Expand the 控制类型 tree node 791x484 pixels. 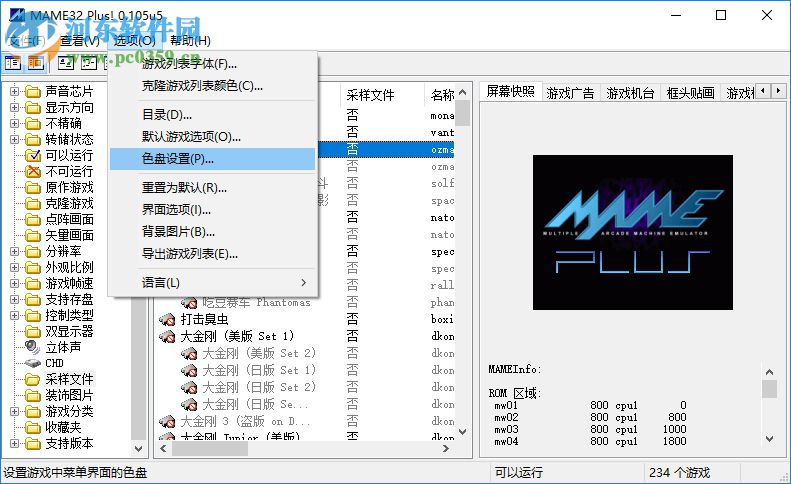[x=14, y=315]
